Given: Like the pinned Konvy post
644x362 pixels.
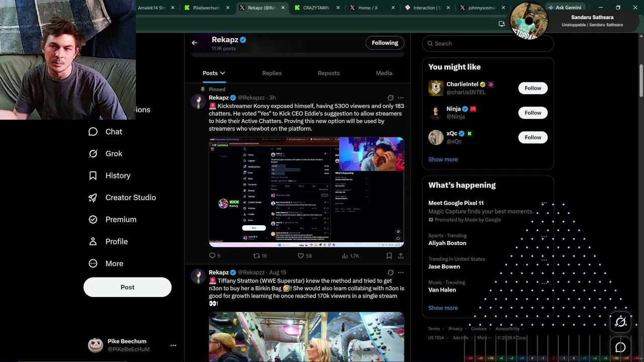Looking at the screenshot, I should point(305,256).
